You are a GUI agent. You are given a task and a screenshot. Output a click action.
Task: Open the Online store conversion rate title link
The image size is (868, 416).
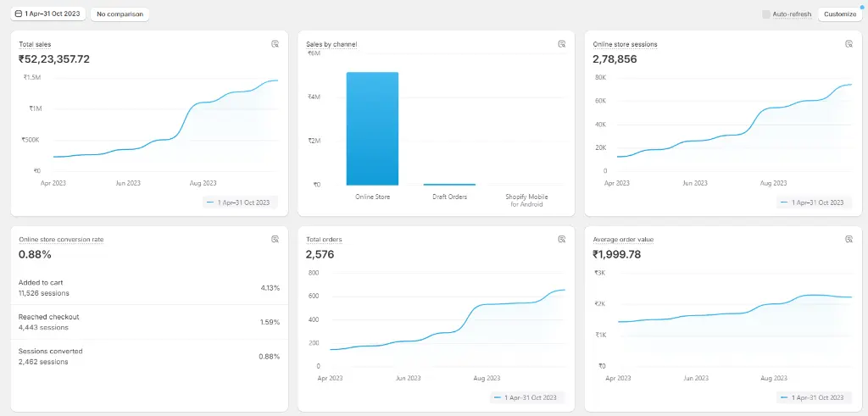click(61, 240)
